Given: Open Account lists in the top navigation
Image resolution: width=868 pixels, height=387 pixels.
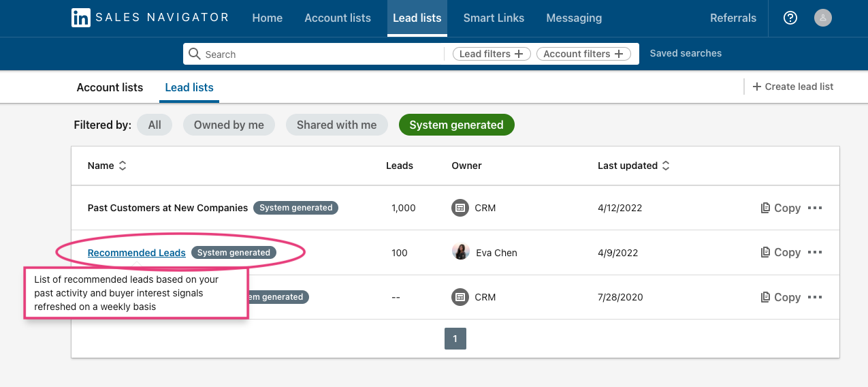Looking at the screenshot, I should pos(338,18).
